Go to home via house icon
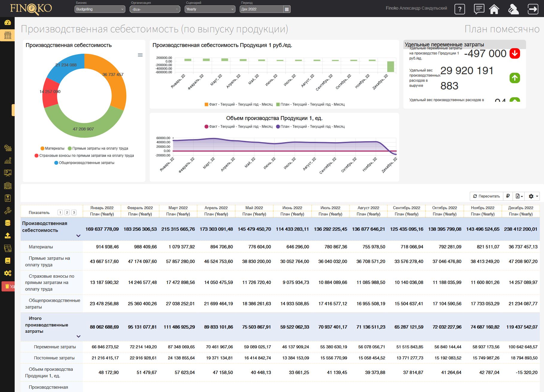The height and width of the screenshot is (392, 544). [x=494, y=9]
